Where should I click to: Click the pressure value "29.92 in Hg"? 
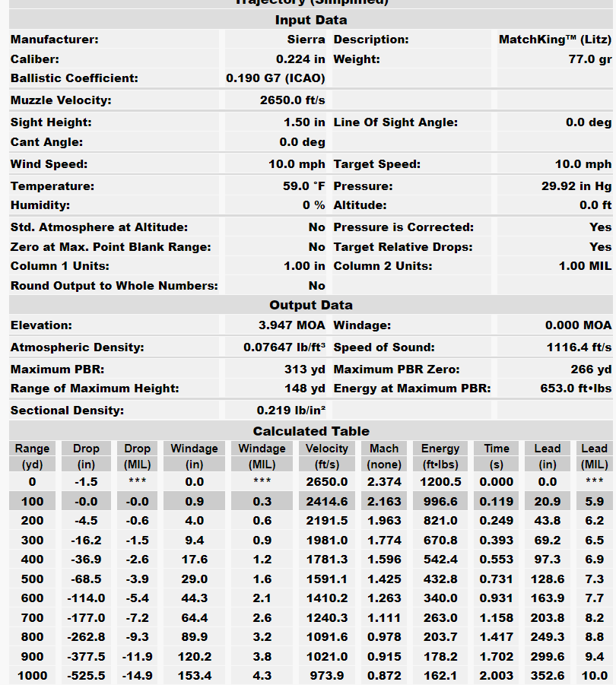pyautogui.click(x=576, y=186)
